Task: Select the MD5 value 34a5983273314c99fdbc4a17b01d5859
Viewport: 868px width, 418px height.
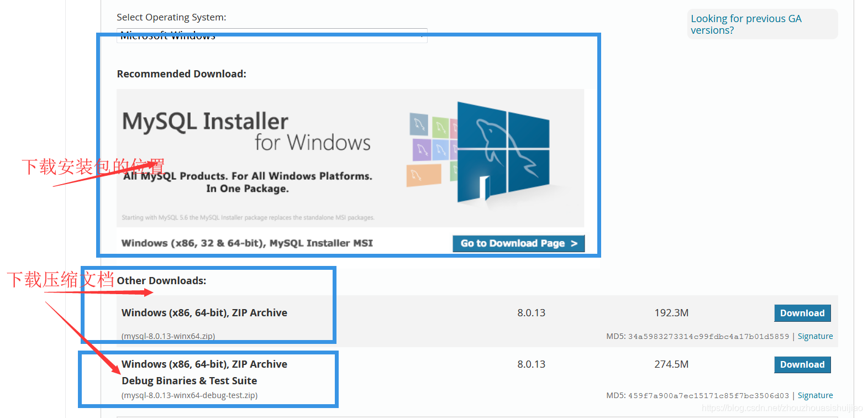Action: [708, 336]
